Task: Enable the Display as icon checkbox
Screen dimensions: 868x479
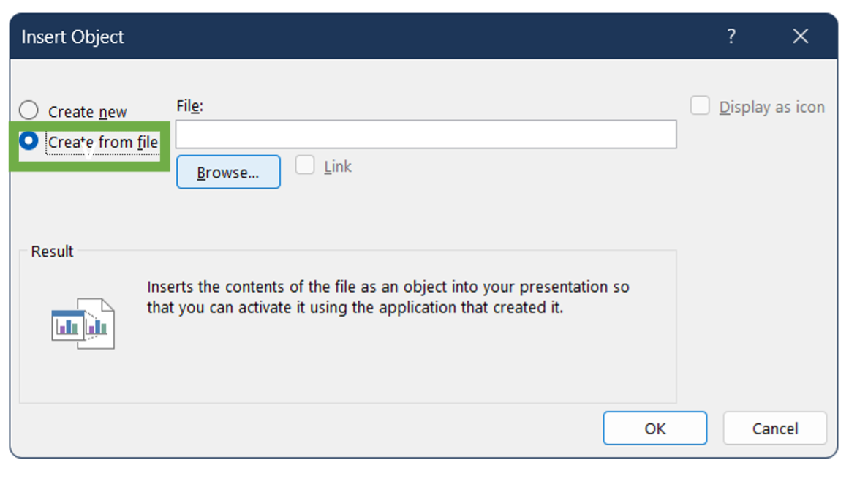Action: pyautogui.click(x=700, y=105)
